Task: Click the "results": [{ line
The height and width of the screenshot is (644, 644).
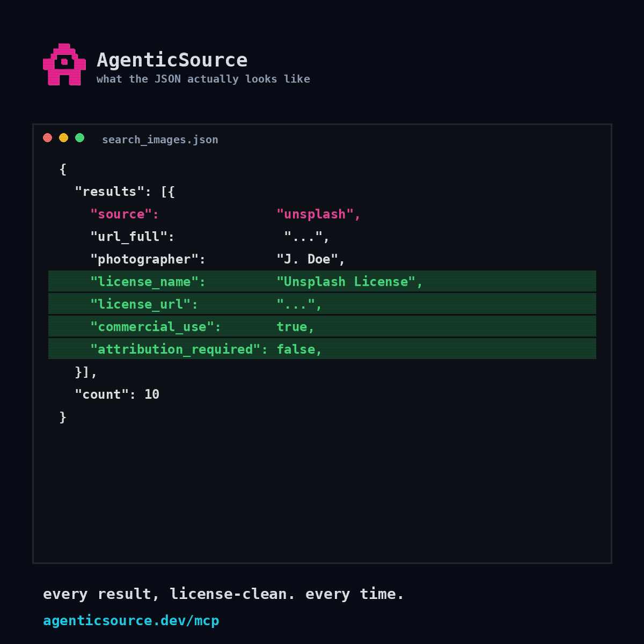Action: tap(125, 192)
